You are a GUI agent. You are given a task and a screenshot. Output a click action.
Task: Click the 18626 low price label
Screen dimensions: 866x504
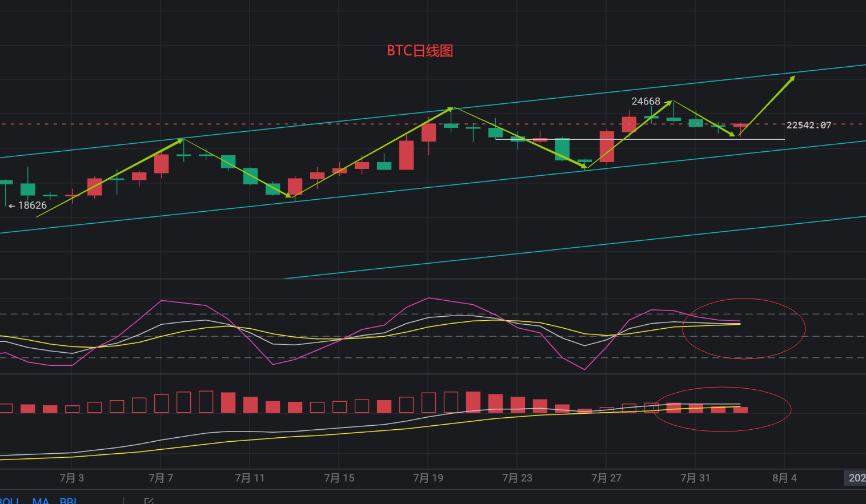coord(32,205)
